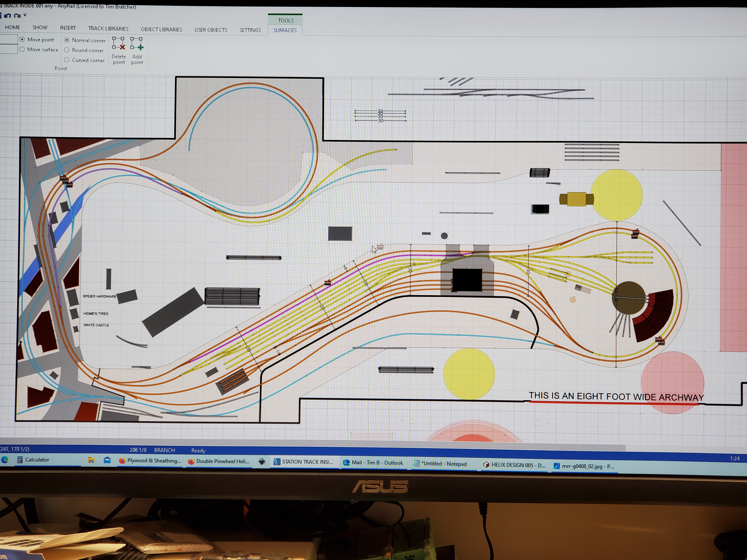This screenshot has width=747, height=560.
Task: Select the small dark round object near station
Action: pyautogui.click(x=444, y=236)
